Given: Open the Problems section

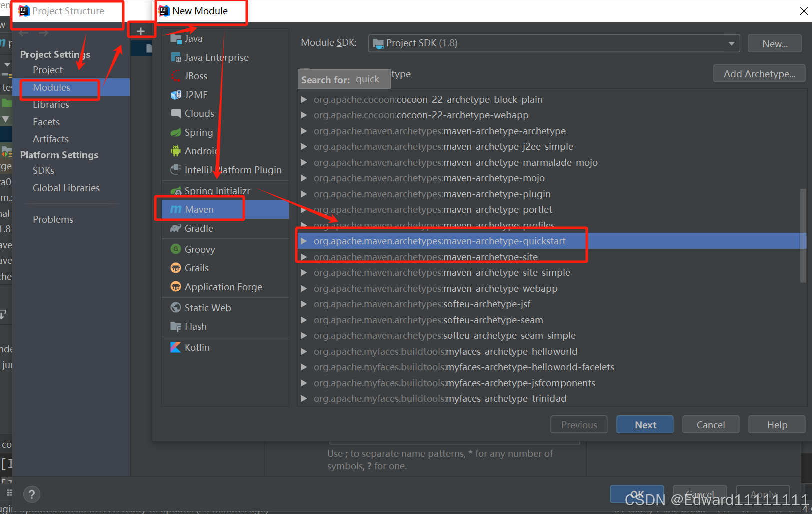Looking at the screenshot, I should pyautogui.click(x=53, y=219).
